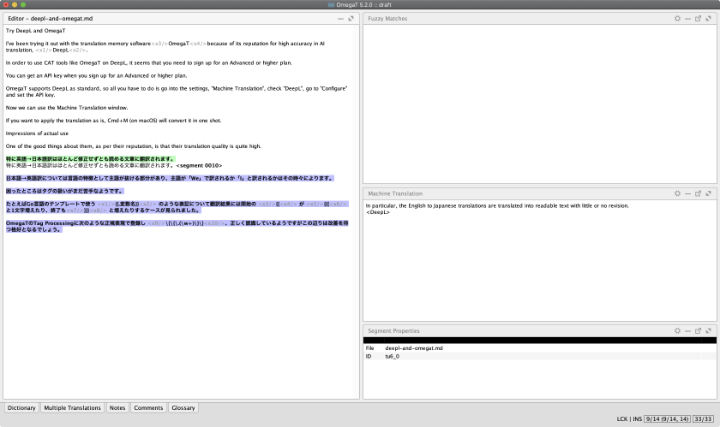Select the Fuzzy Matches pane title

(388, 19)
